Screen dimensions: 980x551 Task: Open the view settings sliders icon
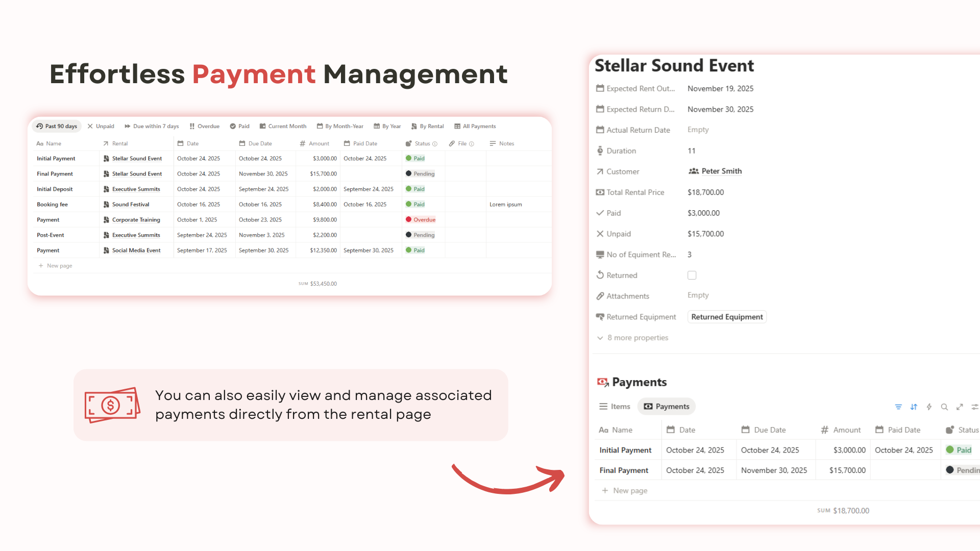[974, 407]
